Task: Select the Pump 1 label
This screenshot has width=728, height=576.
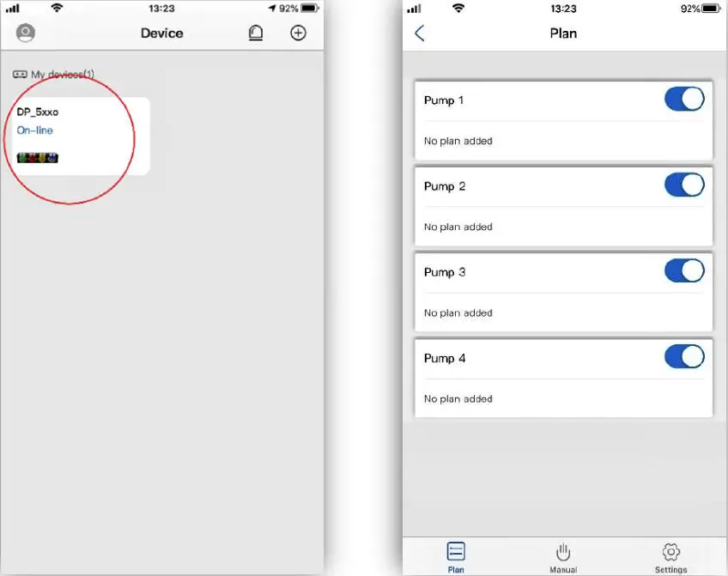Action: (x=444, y=100)
